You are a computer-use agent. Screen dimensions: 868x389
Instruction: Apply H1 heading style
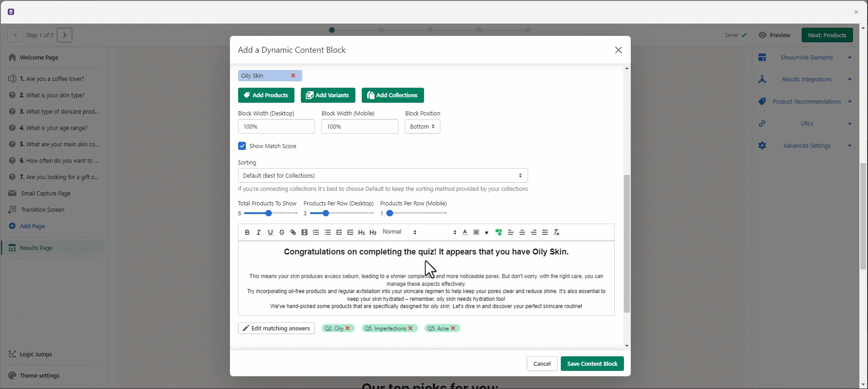(x=362, y=232)
